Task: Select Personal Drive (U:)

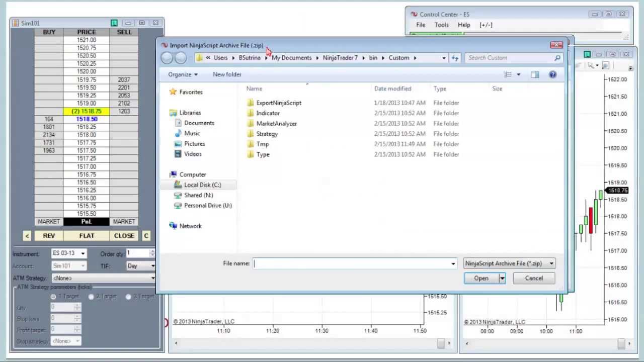Action: 208,205
